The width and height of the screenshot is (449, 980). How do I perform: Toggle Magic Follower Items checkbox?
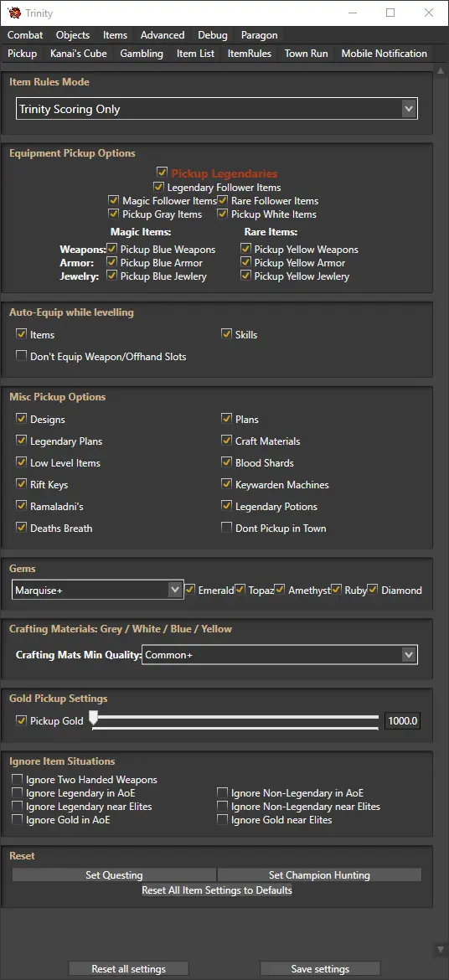(x=113, y=201)
